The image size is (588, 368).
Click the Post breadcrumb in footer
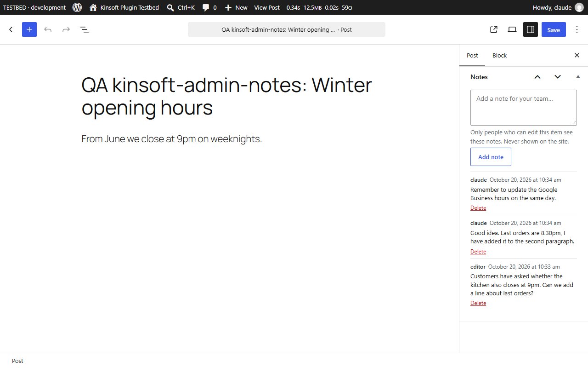[x=17, y=361]
